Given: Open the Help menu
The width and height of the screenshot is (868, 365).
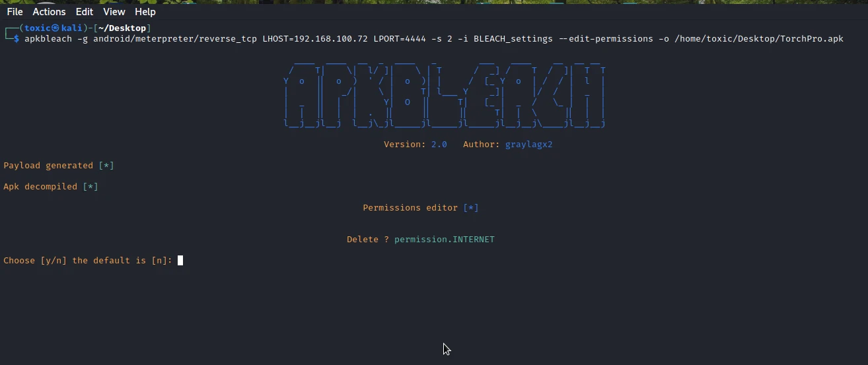Looking at the screenshot, I should pyautogui.click(x=145, y=11).
